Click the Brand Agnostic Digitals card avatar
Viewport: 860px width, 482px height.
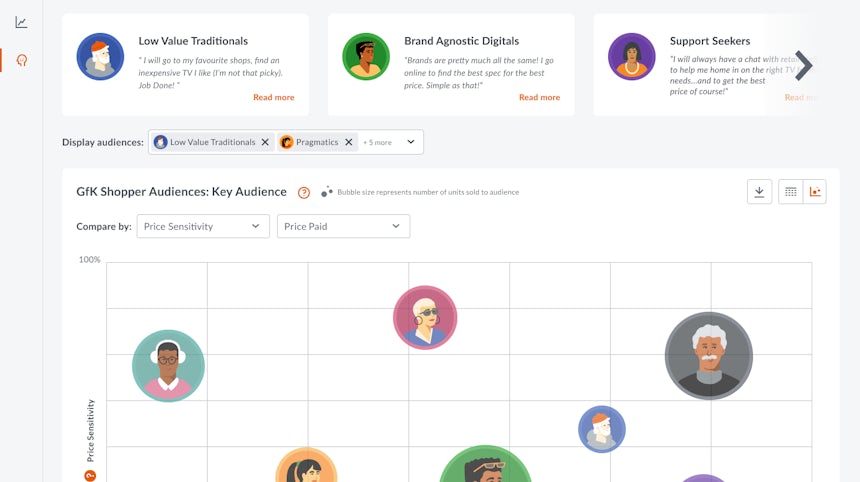(x=366, y=57)
